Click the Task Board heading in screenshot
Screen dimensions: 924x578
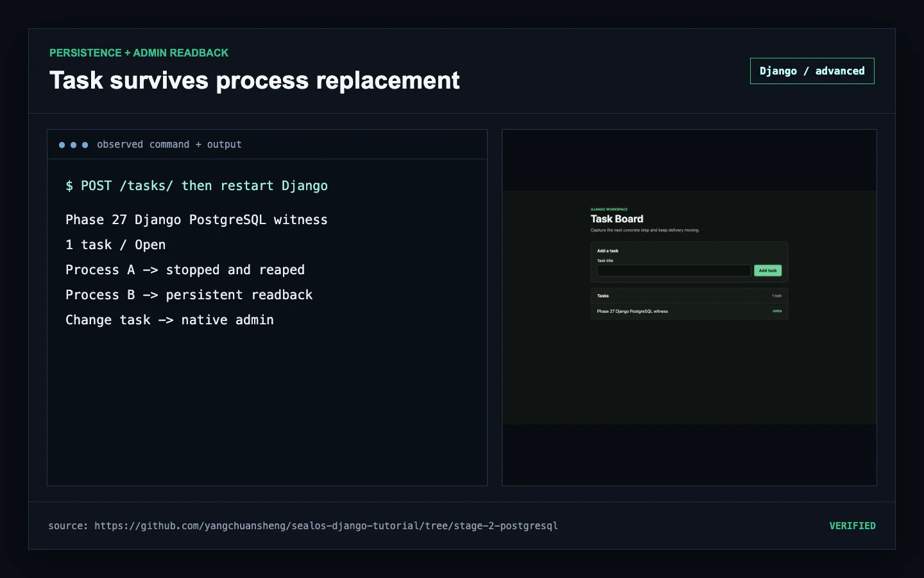click(x=617, y=219)
